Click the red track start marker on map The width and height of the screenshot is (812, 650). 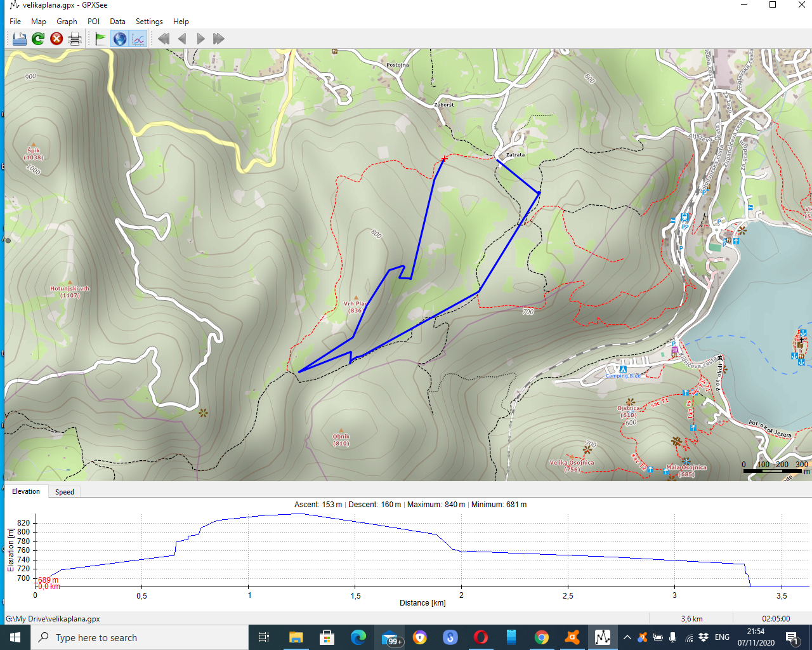[x=444, y=159]
